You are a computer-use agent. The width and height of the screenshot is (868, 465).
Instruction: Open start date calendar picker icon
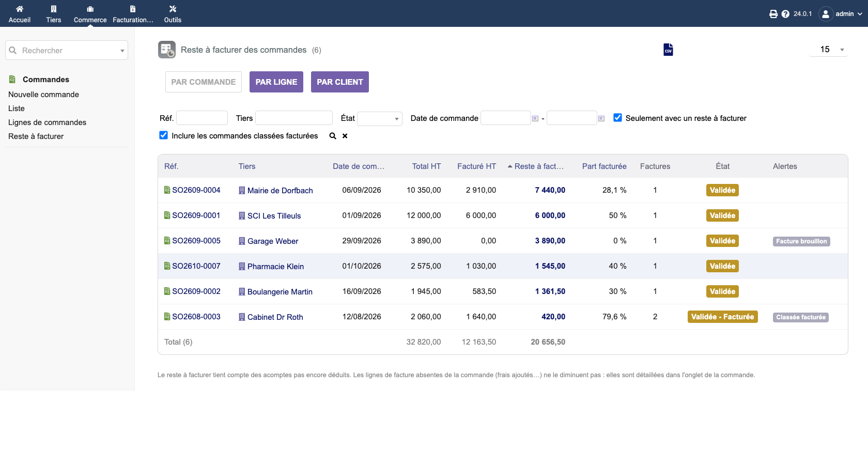535,118
